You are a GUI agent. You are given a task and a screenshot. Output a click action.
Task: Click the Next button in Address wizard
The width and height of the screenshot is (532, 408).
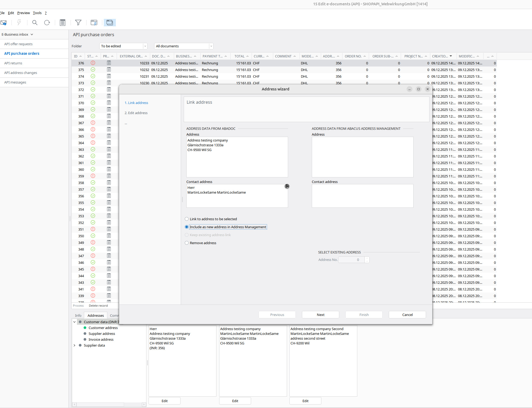point(320,315)
